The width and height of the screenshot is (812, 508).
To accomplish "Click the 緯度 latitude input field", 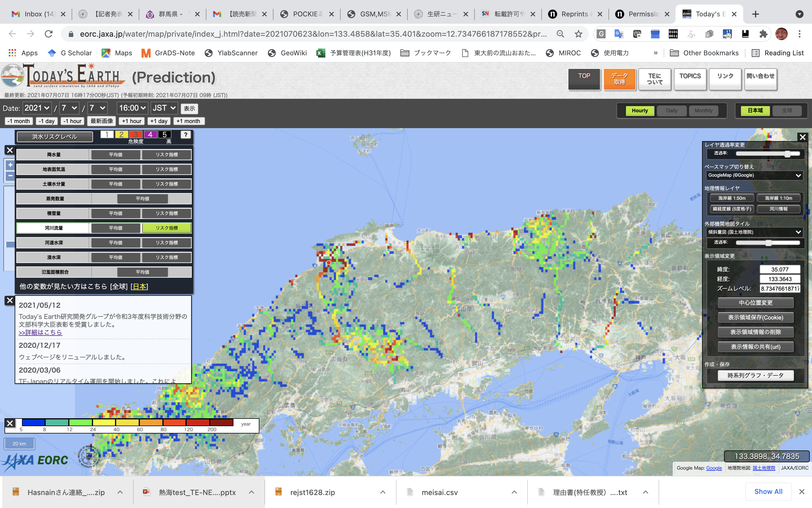I will tap(780, 270).
